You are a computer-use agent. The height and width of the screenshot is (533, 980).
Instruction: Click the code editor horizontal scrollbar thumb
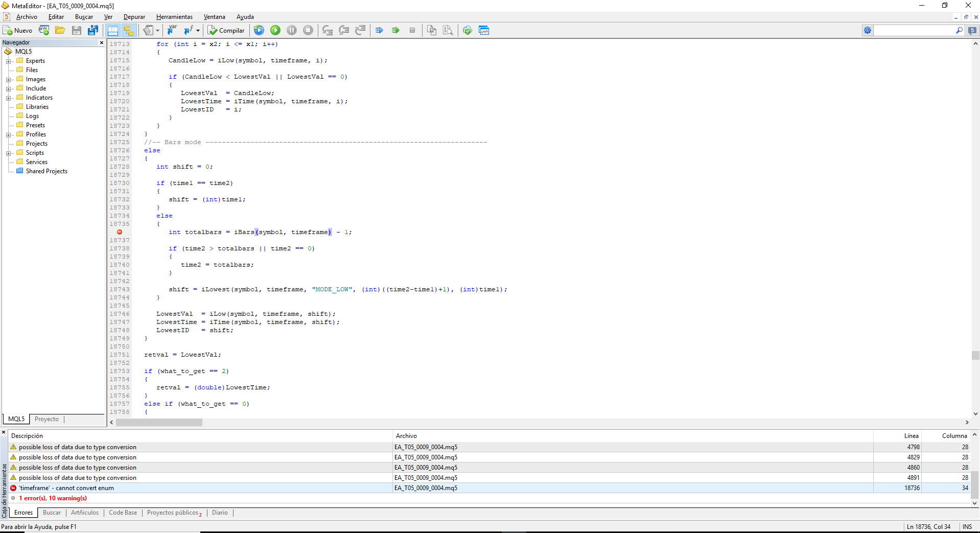tap(159, 423)
